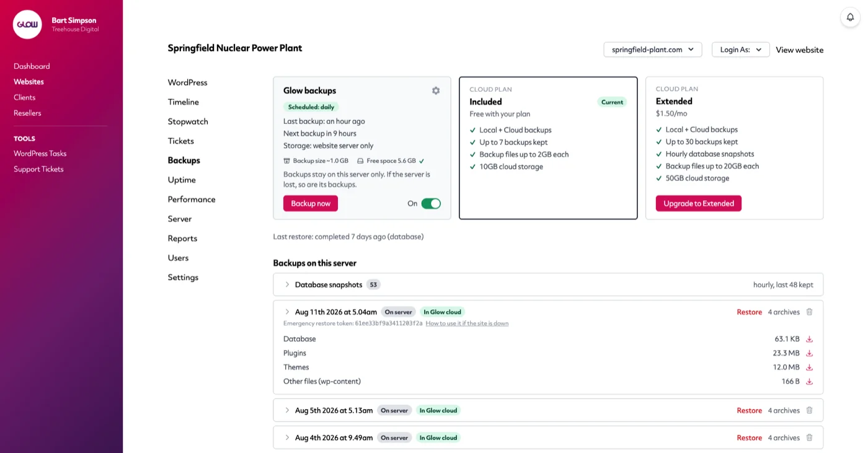Go to Dashboard in sidebar
Screen dimensions: 868x453
coord(32,66)
